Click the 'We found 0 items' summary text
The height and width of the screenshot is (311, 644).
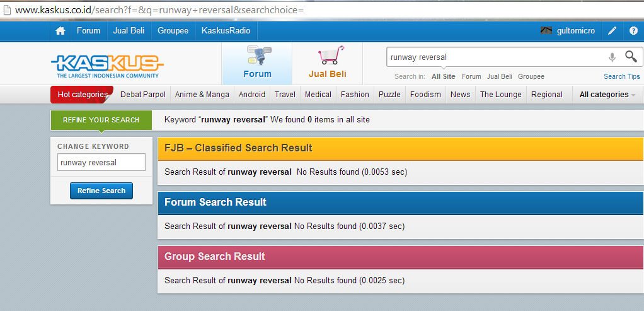(319, 120)
